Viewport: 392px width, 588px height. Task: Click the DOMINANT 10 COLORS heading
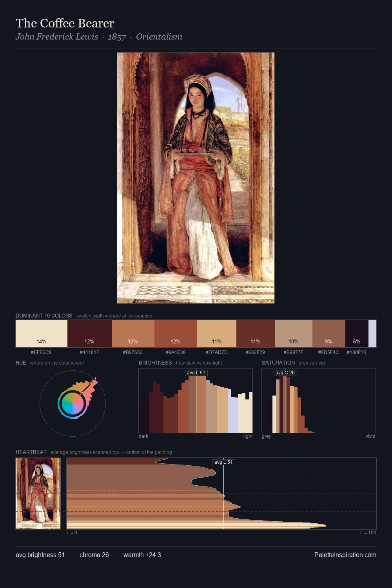coord(44,316)
